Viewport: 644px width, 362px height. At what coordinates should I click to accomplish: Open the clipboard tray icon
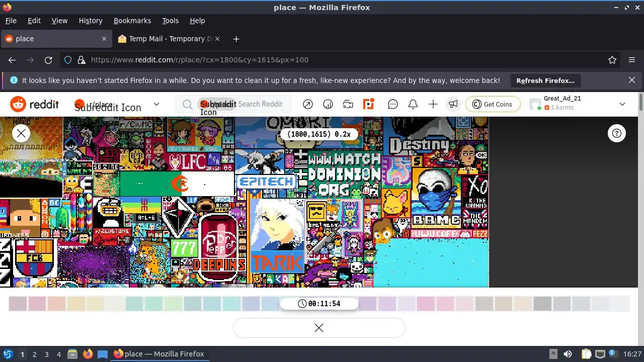(586, 354)
